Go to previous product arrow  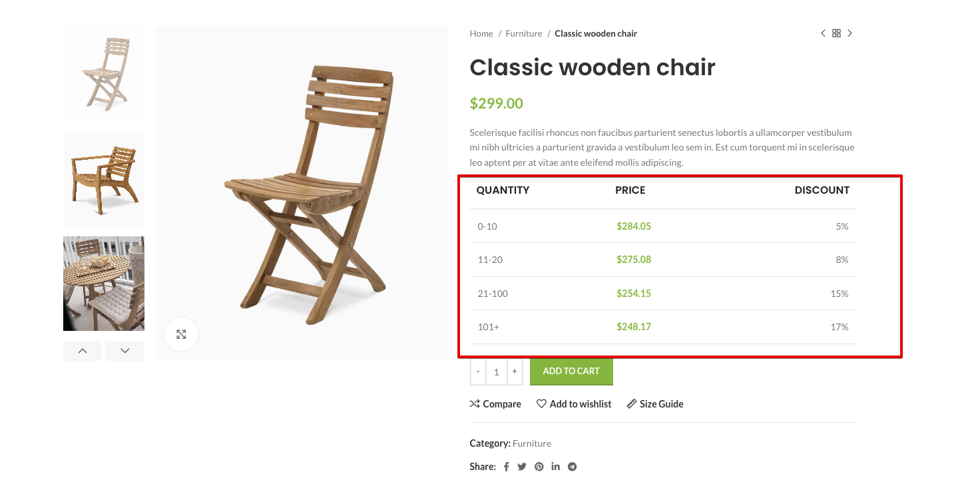click(823, 33)
